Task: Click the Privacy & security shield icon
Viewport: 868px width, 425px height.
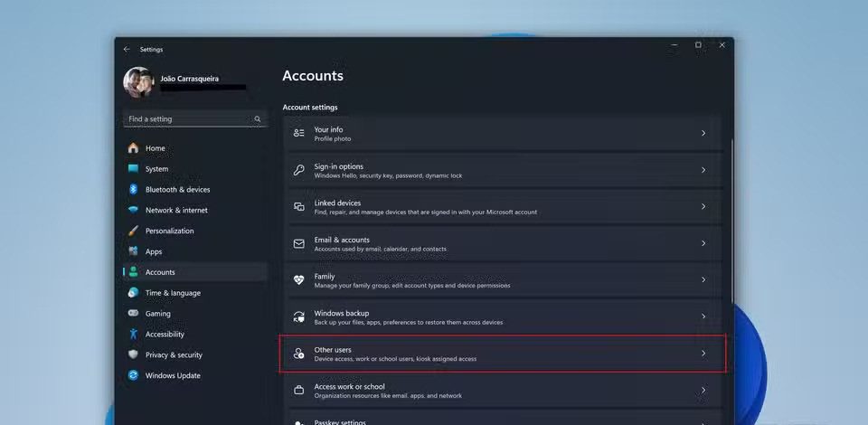Action: pyautogui.click(x=133, y=354)
